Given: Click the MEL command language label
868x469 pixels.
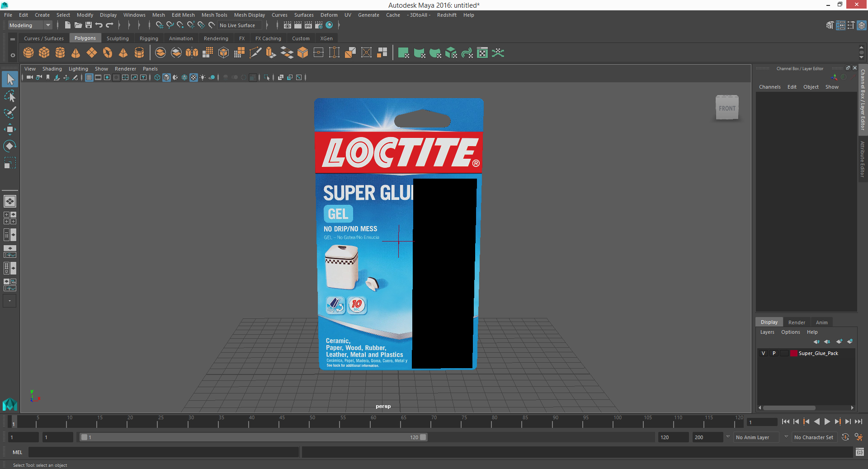Looking at the screenshot, I should 17,452.
